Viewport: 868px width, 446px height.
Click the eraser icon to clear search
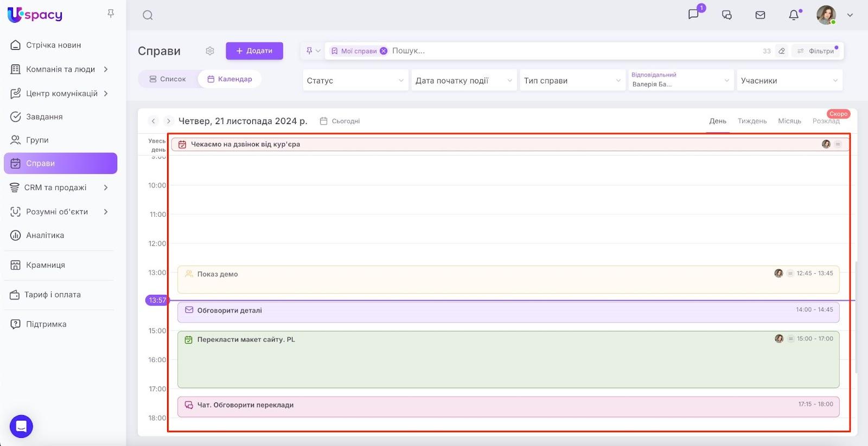(x=782, y=51)
